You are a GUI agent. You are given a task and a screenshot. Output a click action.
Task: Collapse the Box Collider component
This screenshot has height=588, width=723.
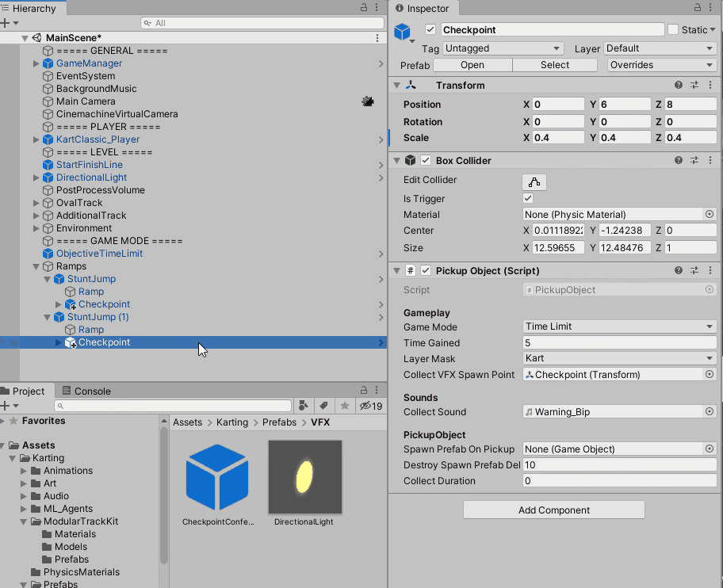tap(396, 160)
